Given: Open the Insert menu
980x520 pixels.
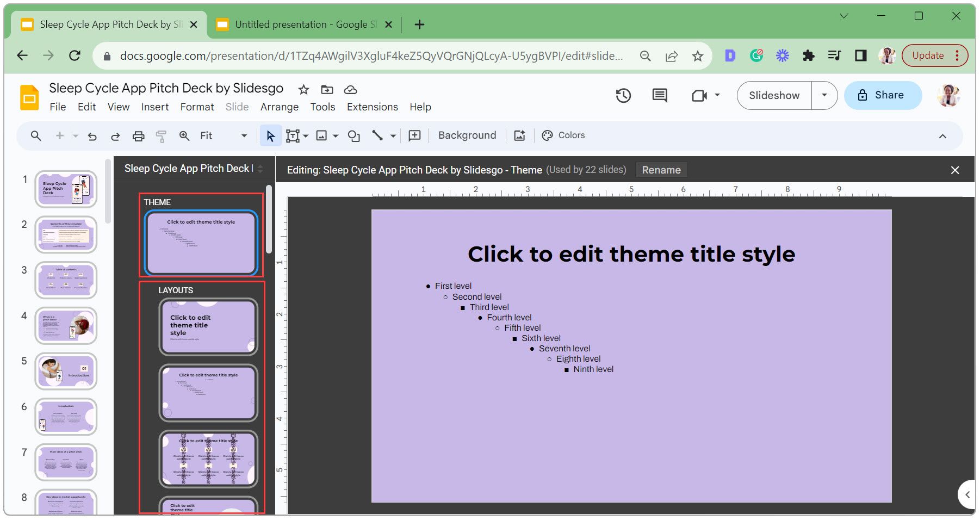Looking at the screenshot, I should tap(155, 107).
